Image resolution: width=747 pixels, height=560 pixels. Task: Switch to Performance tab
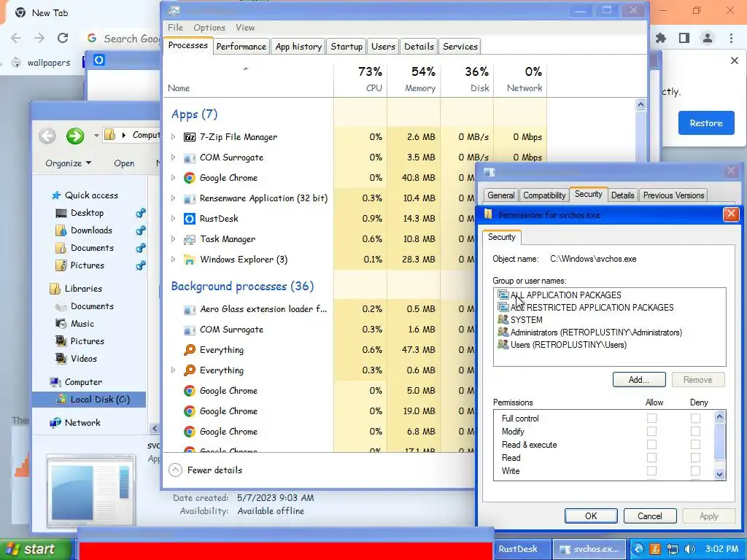(x=241, y=47)
